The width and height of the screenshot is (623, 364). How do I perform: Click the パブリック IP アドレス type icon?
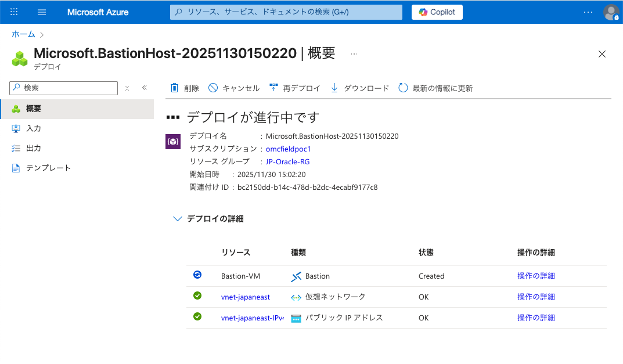296,318
